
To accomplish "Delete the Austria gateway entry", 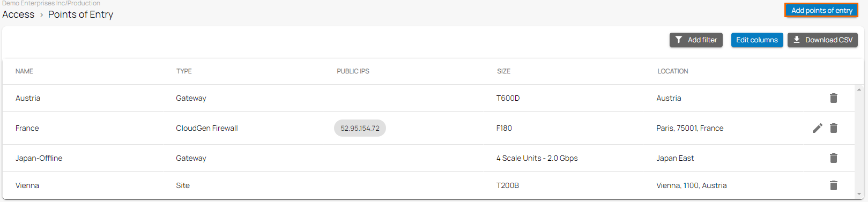I will pos(834,98).
